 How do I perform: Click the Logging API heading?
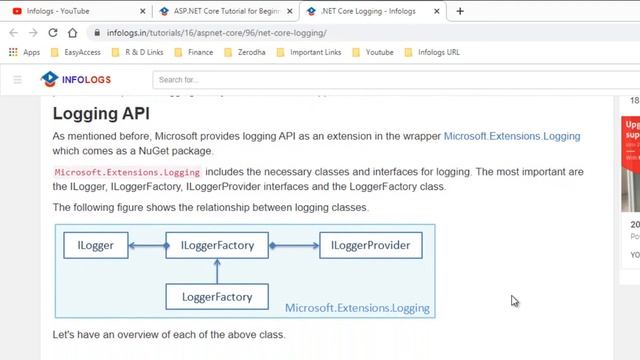click(x=101, y=113)
